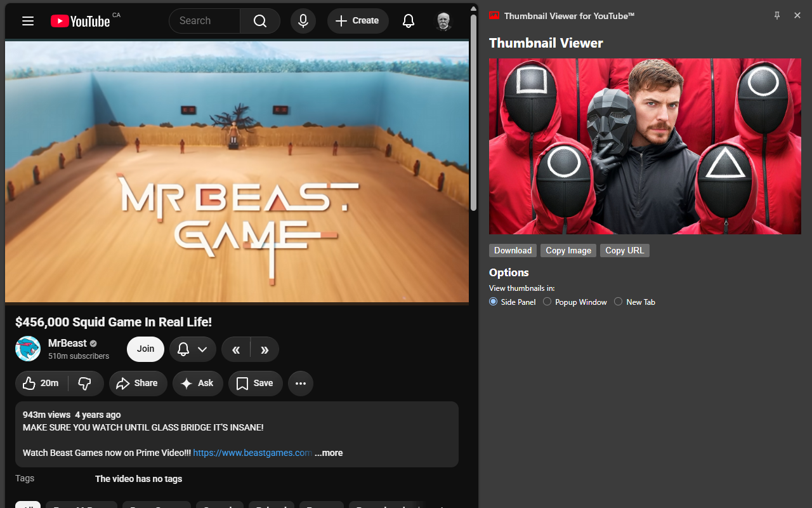Focus the YouTube search field
Viewport: 812px width, 508px height.
pyautogui.click(x=205, y=21)
